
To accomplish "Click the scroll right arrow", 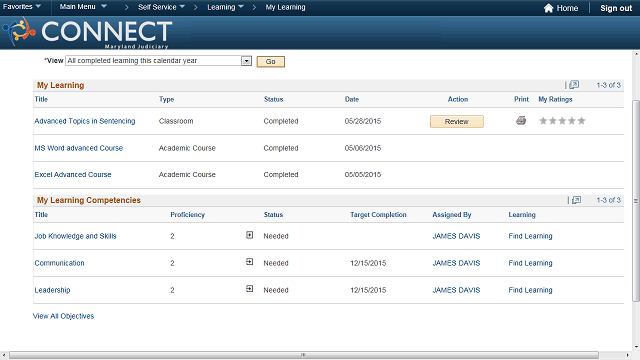I will (x=628, y=355).
